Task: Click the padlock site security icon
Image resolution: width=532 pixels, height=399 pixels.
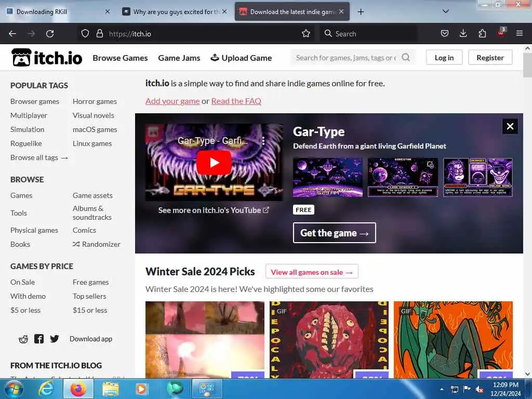Action: click(99, 34)
